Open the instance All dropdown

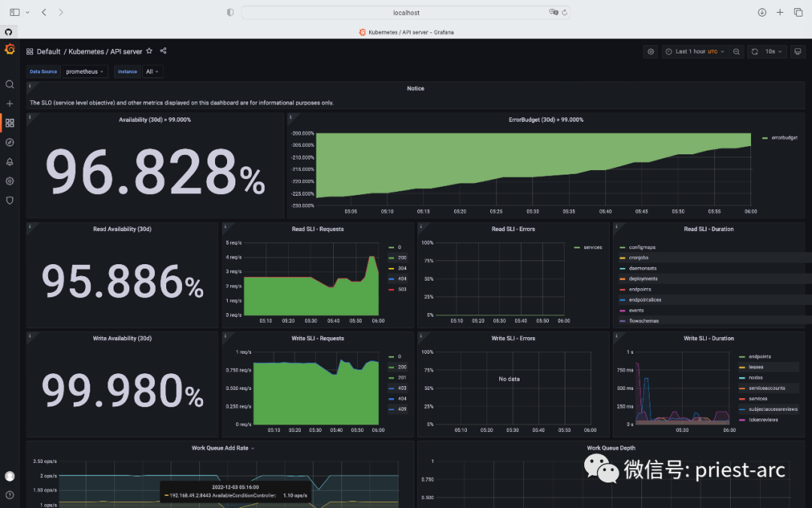point(153,71)
